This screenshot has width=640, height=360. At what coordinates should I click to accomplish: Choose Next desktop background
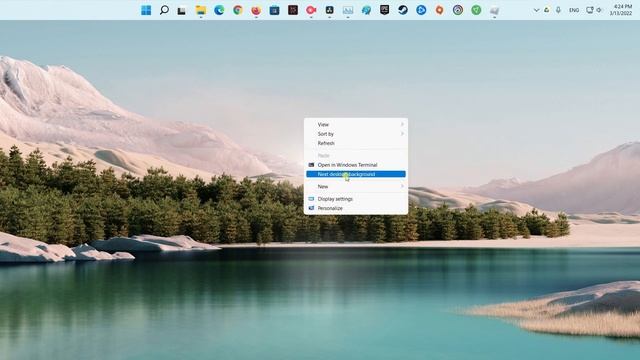(x=356, y=174)
